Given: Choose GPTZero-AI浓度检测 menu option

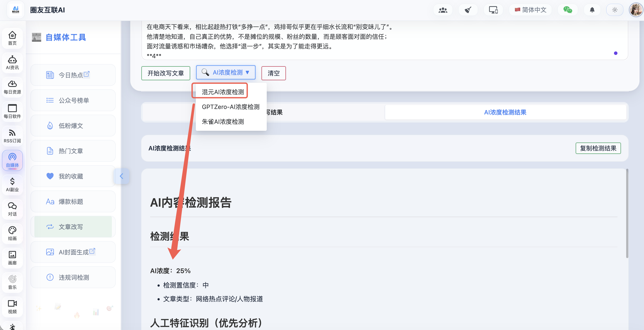Looking at the screenshot, I should [x=230, y=107].
